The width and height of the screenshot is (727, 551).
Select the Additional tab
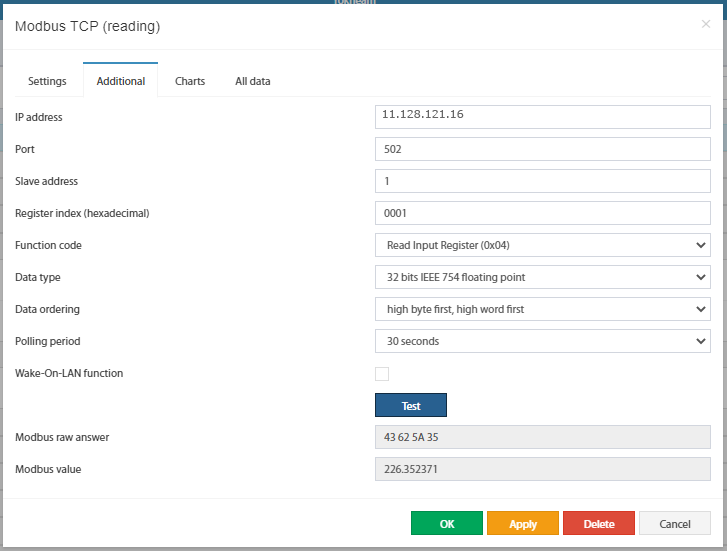(121, 80)
